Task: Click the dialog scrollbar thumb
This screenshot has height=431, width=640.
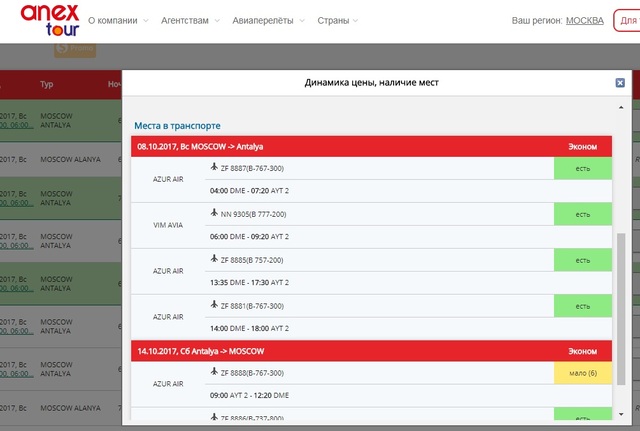Action: [x=621, y=309]
